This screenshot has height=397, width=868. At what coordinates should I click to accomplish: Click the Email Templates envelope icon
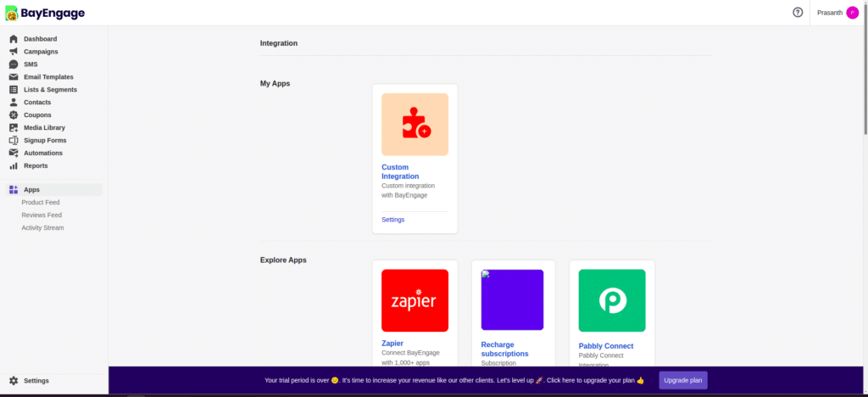point(14,77)
